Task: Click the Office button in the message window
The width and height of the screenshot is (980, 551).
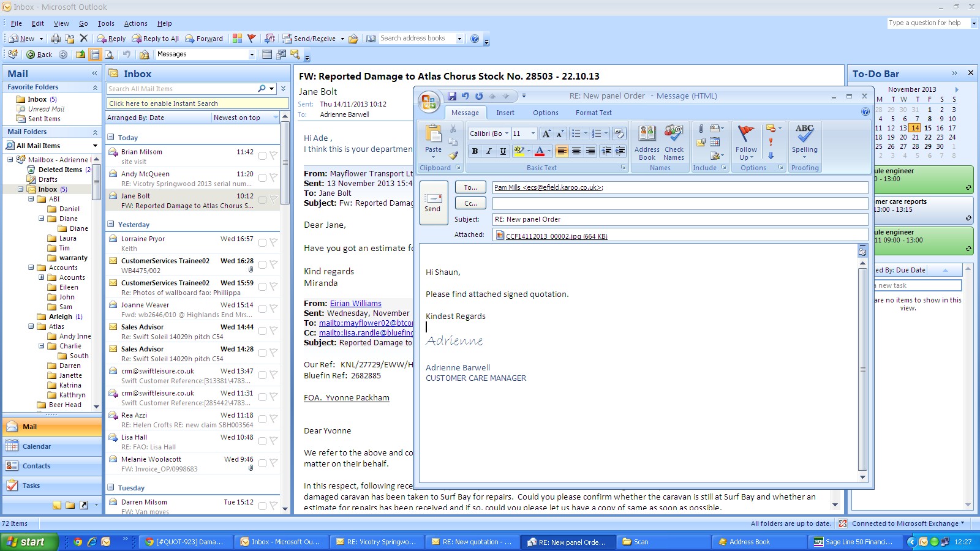Action: 429,102
